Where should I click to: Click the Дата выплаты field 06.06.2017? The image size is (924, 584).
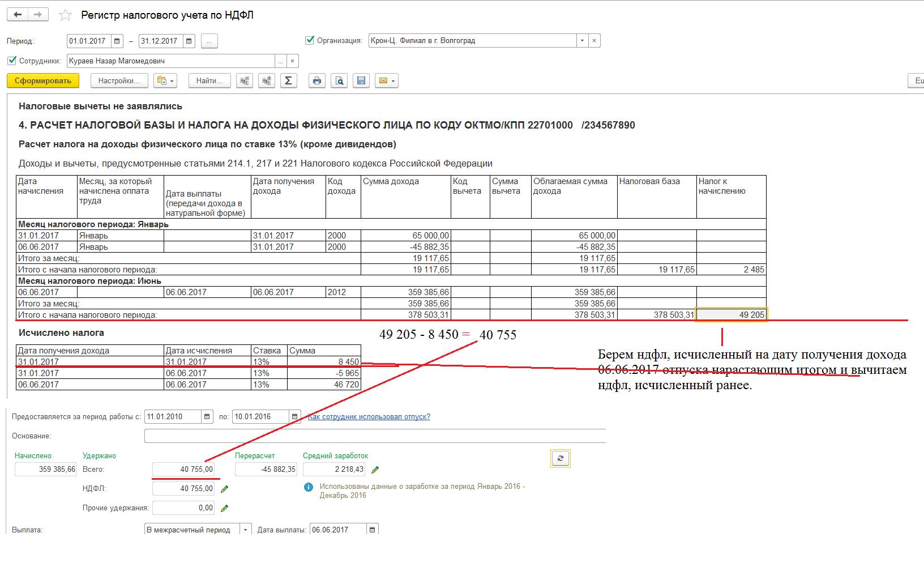coord(338,530)
